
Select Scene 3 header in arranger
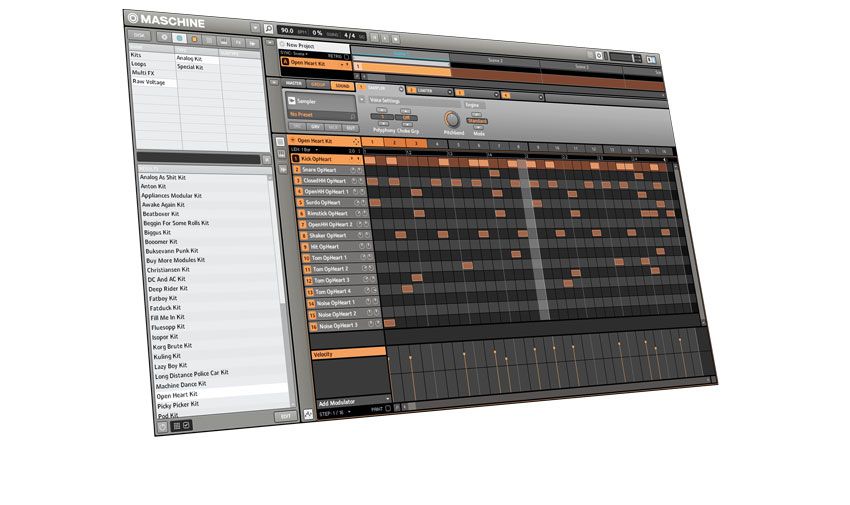582,67
